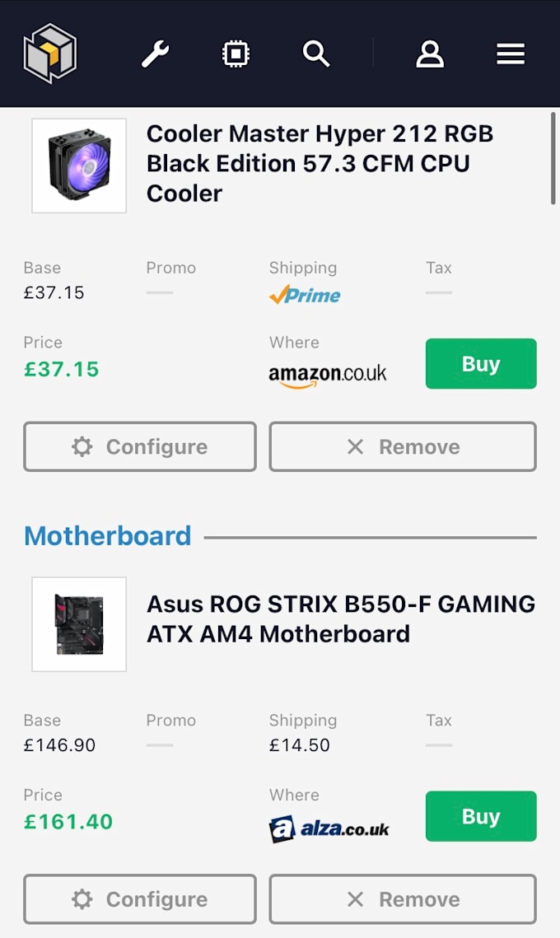The width and height of the screenshot is (560, 938).
Task: Click the search magnifier icon
Action: tap(316, 53)
